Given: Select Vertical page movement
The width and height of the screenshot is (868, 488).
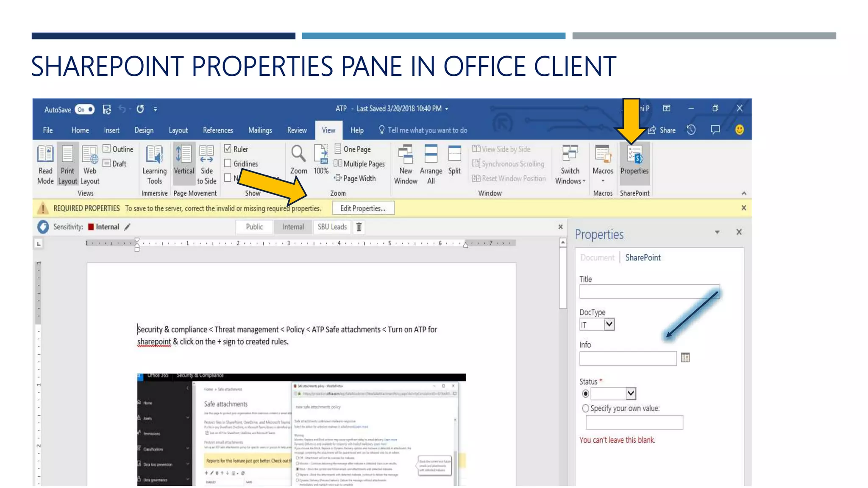Looking at the screenshot, I should pyautogui.click(x=184, y=164).
